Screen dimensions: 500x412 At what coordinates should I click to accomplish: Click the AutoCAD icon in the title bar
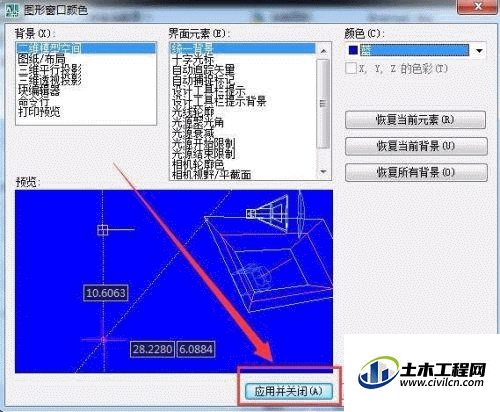point(12,10)
